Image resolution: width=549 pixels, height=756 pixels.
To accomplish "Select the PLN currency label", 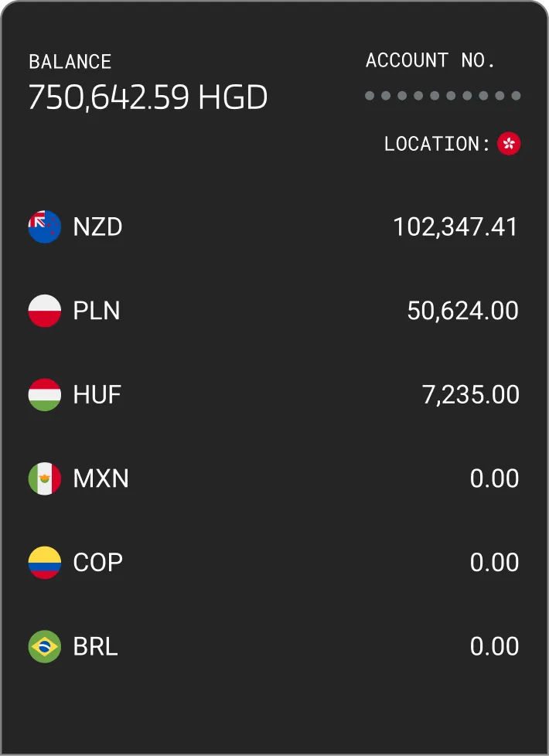I will [x=97, y=311].
